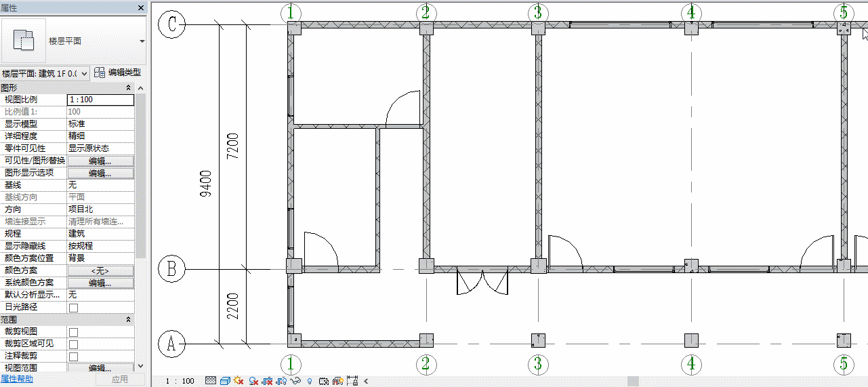Click the detail level box icon
Viewport: 868px width, 387px height.
pos(225,381)
